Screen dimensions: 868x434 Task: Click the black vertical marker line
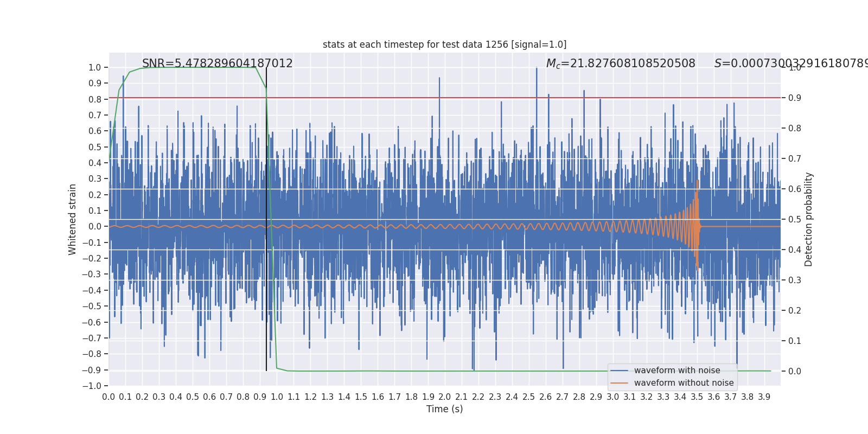click(266, 219)
